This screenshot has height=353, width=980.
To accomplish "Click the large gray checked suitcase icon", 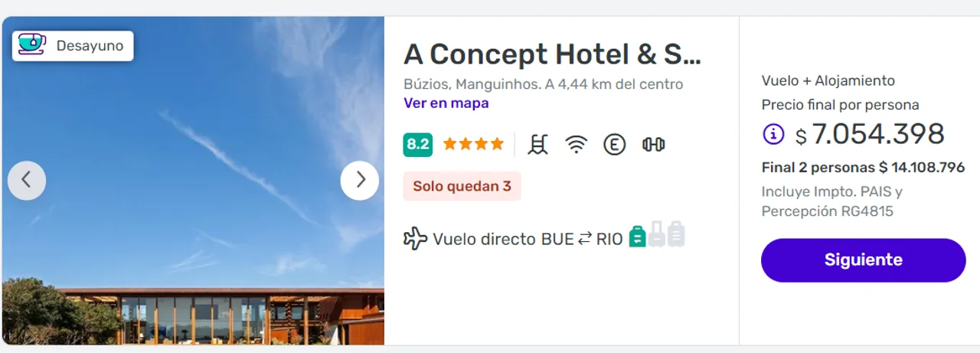I will 675,234.
